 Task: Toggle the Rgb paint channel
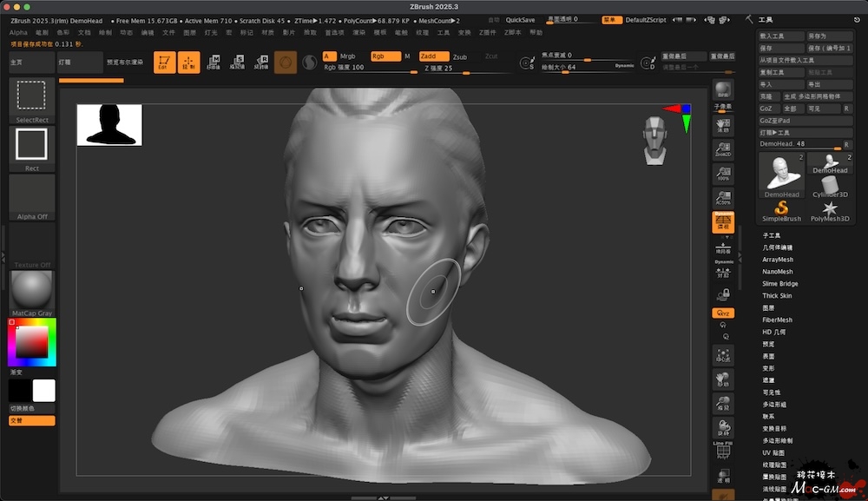tap(383, 56)
